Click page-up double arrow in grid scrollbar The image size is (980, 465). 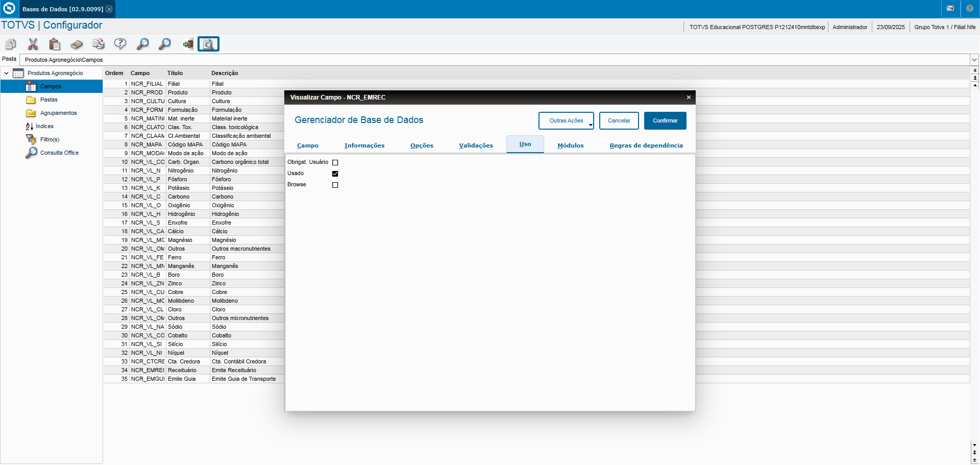tap(975, 78)
